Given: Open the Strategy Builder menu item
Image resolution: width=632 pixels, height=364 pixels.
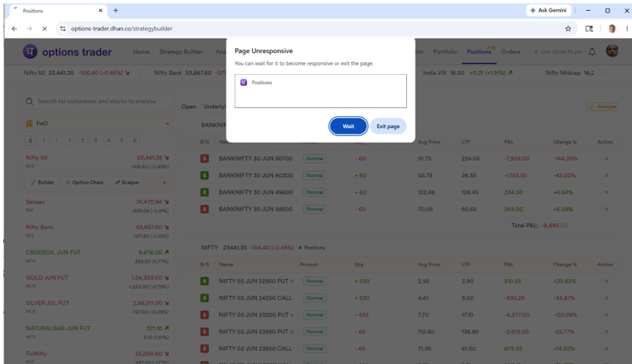Looking at the screenshot, I should pos(181,51).
